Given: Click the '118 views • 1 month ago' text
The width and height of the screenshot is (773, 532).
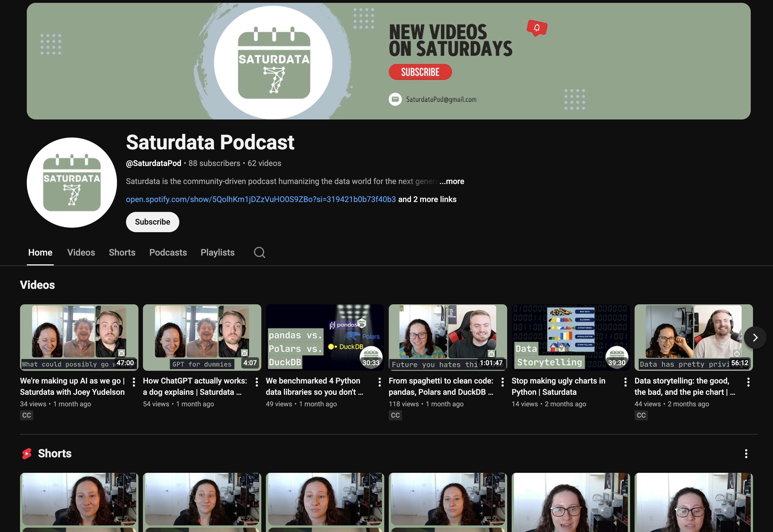Looking at the screenshot, I should pyautogui.click(x=426, y=404).
